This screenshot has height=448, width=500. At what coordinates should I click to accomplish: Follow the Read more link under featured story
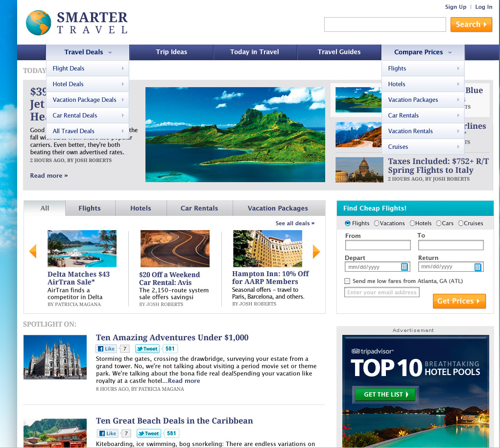point(49,175)
